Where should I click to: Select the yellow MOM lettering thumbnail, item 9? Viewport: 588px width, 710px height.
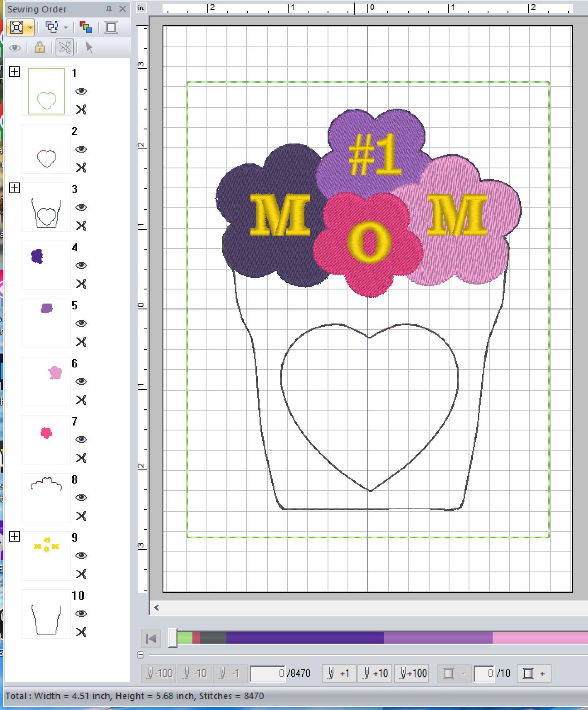pos(46,556)
